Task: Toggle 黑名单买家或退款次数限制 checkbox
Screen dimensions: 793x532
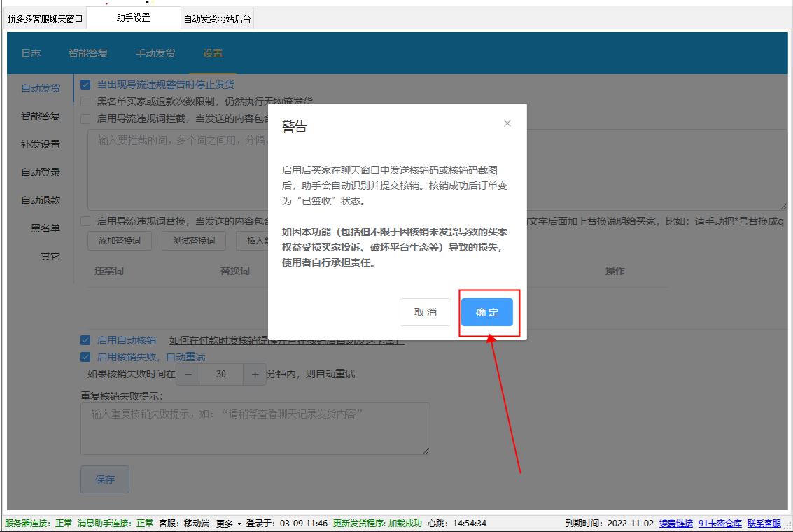Action: (85, 101)
